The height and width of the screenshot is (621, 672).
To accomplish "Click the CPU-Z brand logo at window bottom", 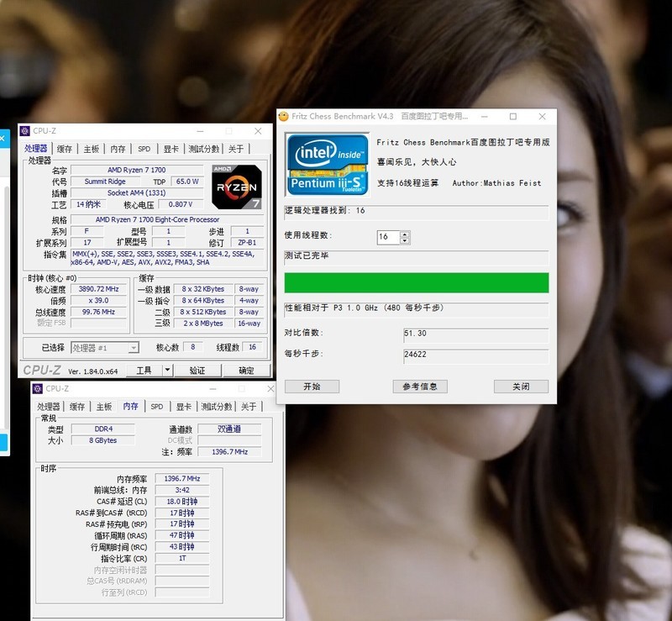I will [x=43, y=370].
